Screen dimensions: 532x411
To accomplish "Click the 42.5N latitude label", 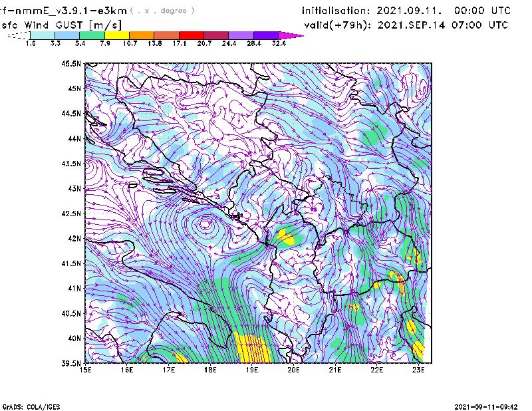I will pos(71,213).
